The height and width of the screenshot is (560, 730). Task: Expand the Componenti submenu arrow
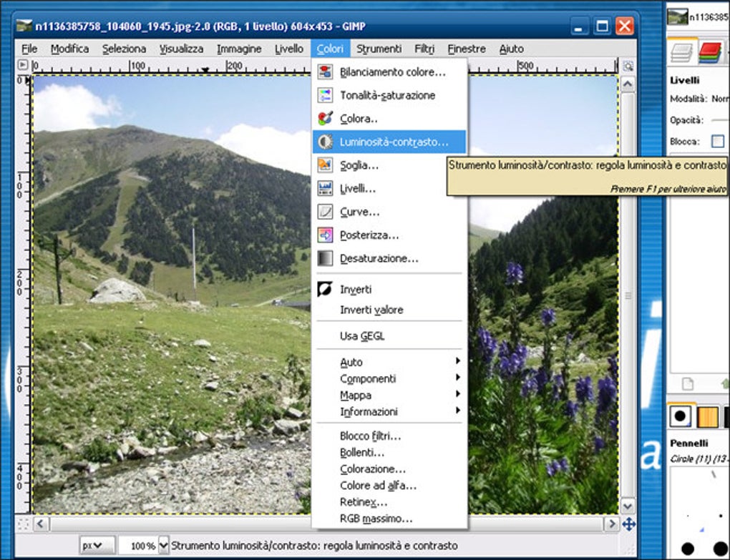click(458, 378)
